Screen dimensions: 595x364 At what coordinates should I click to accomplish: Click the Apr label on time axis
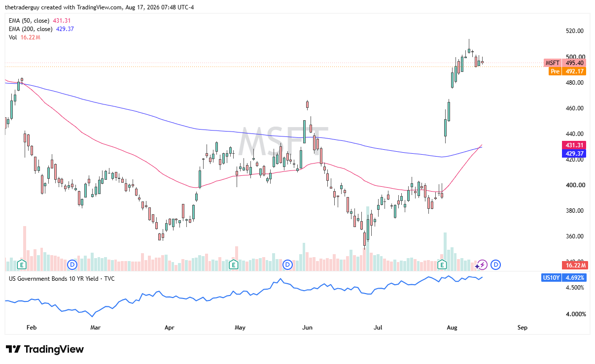(x=170, y=328)
